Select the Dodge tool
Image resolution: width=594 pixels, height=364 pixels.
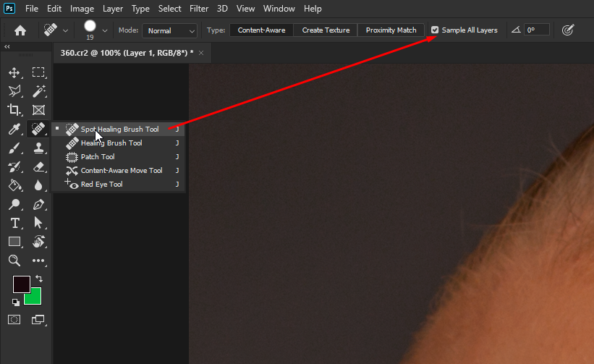coord(14,204)
